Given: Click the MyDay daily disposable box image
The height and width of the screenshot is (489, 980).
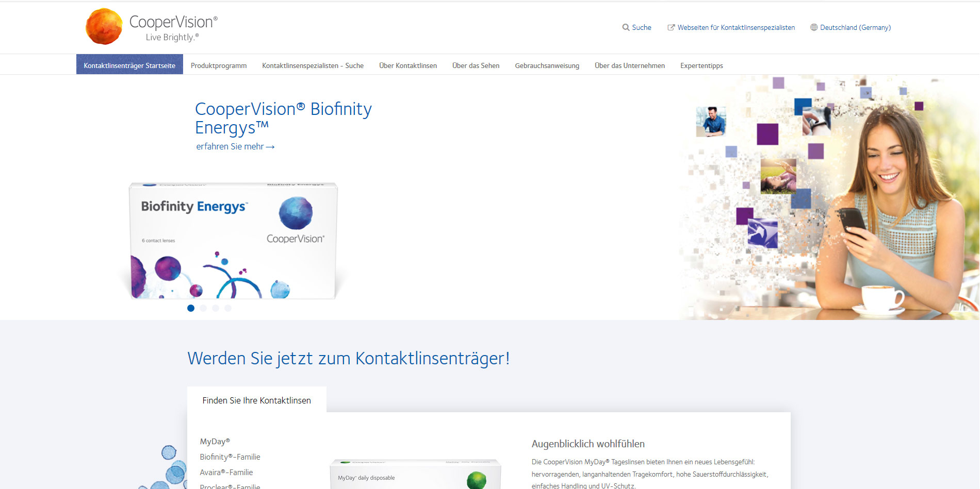Looking at the screenshot, I should pyautogui.click(x=415, y=474).
